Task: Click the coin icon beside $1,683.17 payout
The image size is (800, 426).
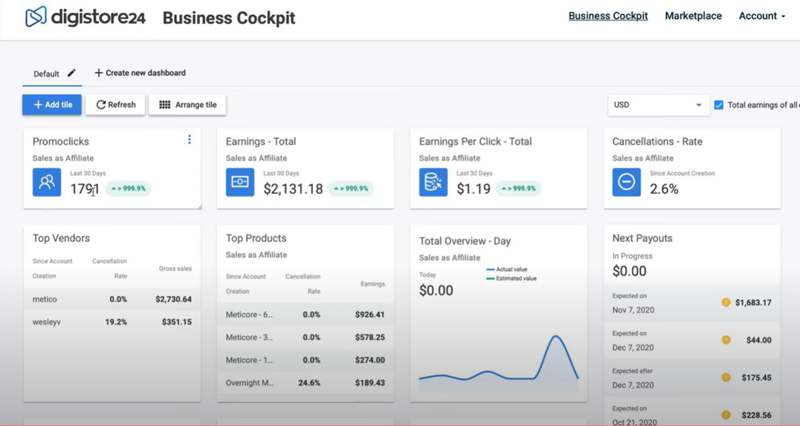Action: point(726,302)
